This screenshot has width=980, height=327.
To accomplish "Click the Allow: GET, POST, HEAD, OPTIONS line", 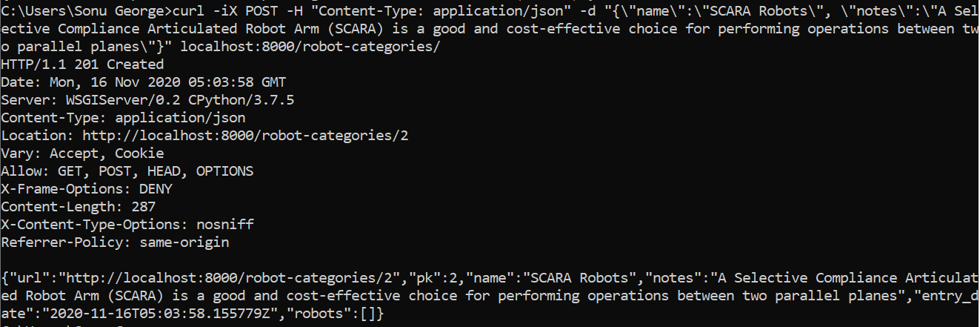I will 127,171.
